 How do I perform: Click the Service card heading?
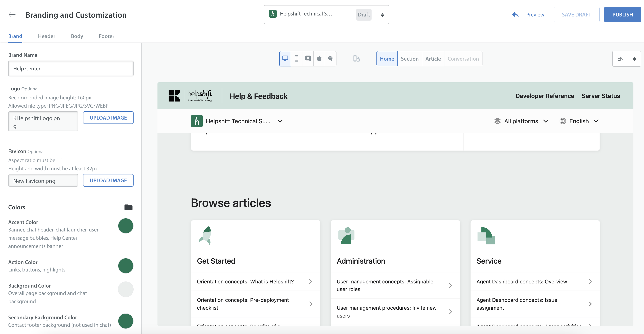click(489, 261)
